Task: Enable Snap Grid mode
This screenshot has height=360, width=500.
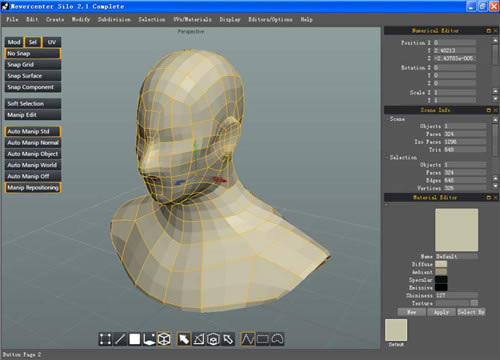Action: 33,65
